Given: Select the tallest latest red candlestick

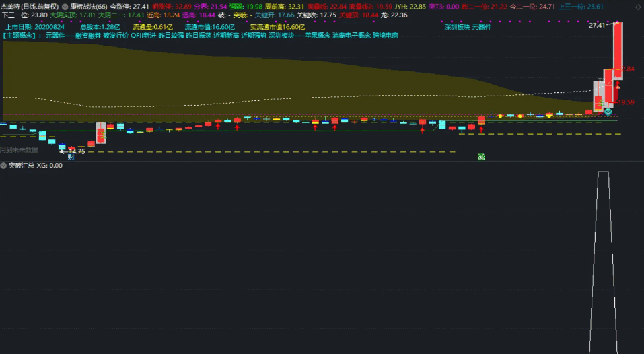Looking at the screenshot, I should pos(618,50).
